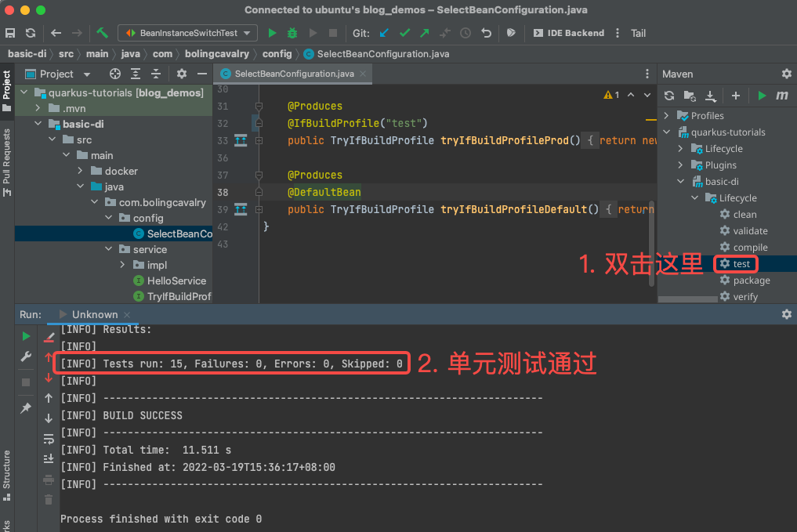Viewport: 797px width, 532px height.
Task: Start debug with the green bug icon
Action: click(x=292, y=33)
